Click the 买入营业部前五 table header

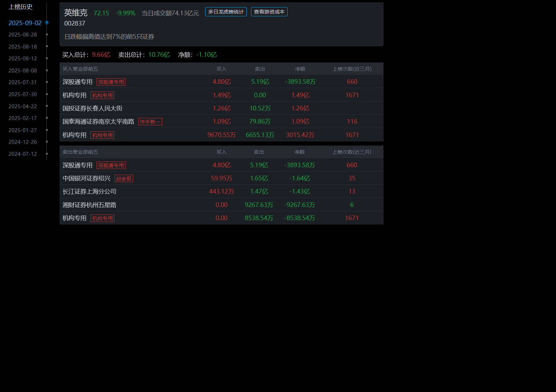(x=80, y=69)
